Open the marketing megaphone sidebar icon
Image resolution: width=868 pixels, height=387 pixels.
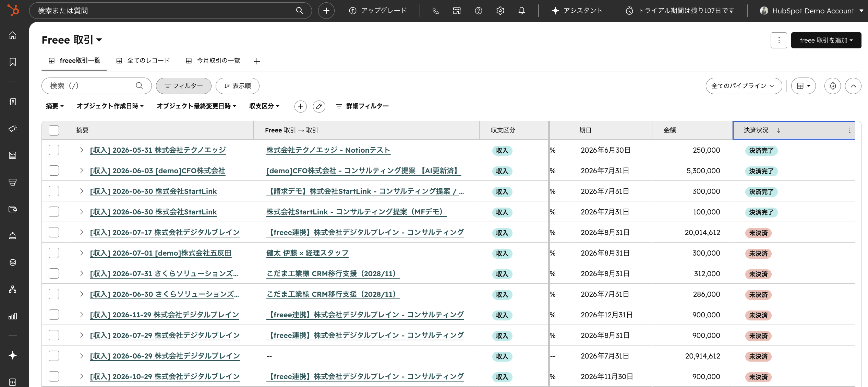13,129
